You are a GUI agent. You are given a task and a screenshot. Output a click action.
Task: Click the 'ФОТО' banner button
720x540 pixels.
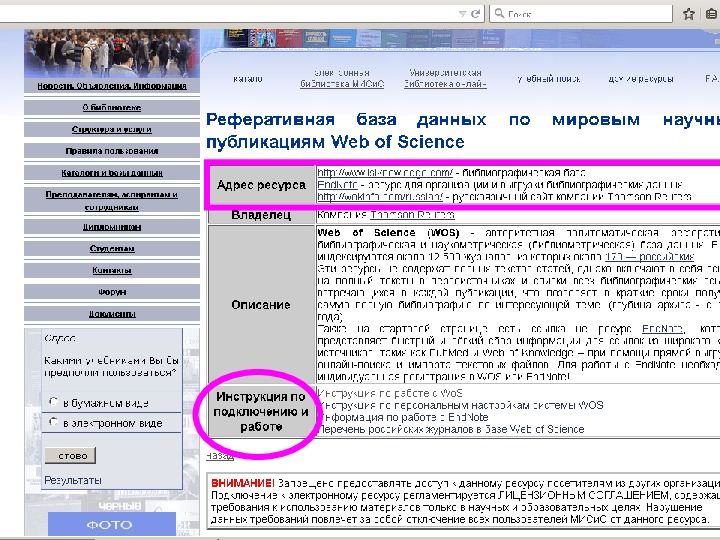112,524
